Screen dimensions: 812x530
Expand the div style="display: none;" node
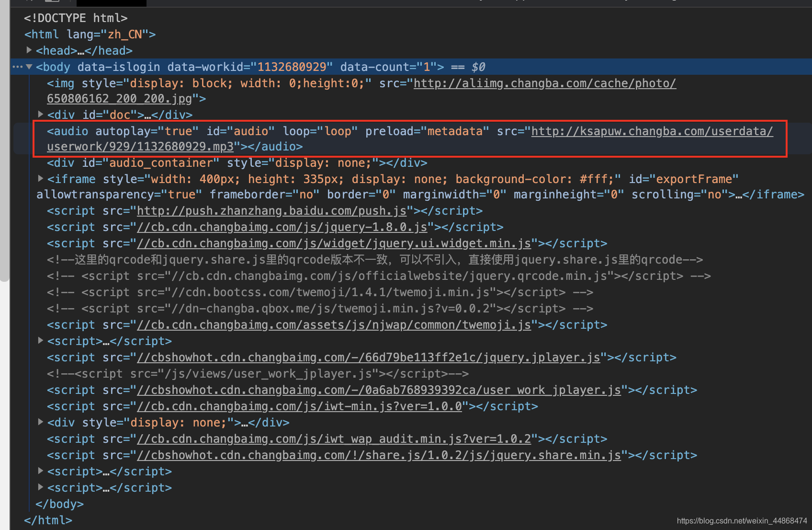point(41,422)
